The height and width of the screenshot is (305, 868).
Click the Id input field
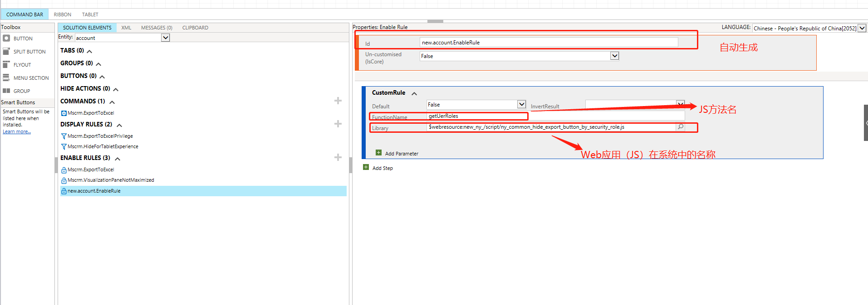coord(549,42)
